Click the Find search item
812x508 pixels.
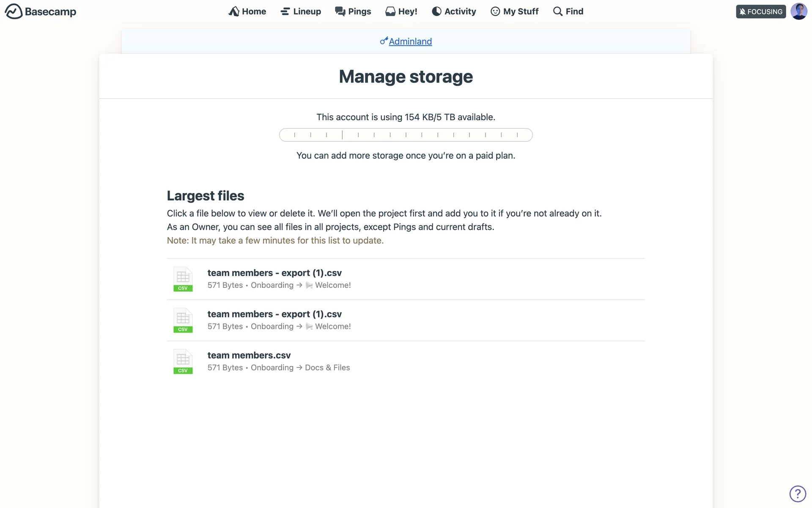(568, 11)
